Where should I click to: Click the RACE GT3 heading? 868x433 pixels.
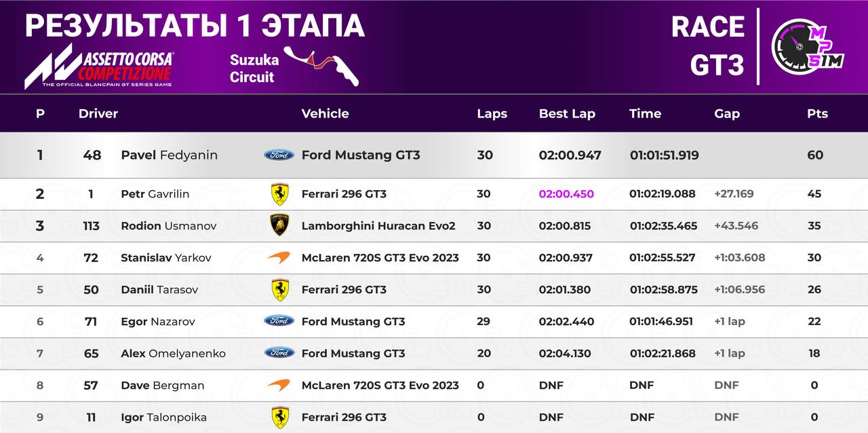(708, 46)
